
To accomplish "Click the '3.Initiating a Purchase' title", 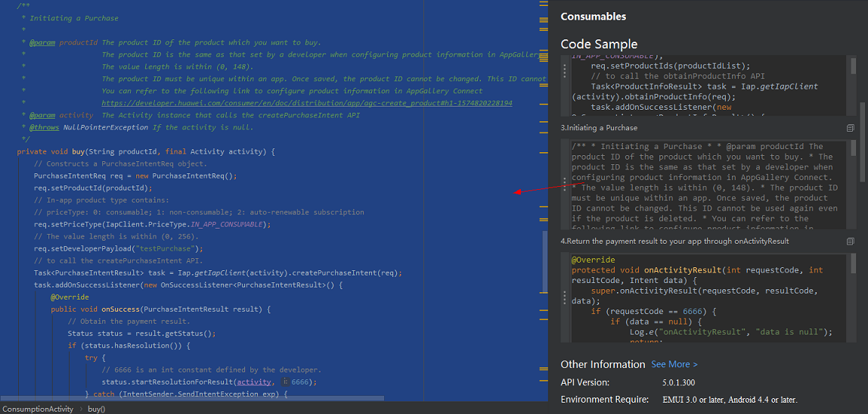I will pyautogui.click(x=599, y=128).
